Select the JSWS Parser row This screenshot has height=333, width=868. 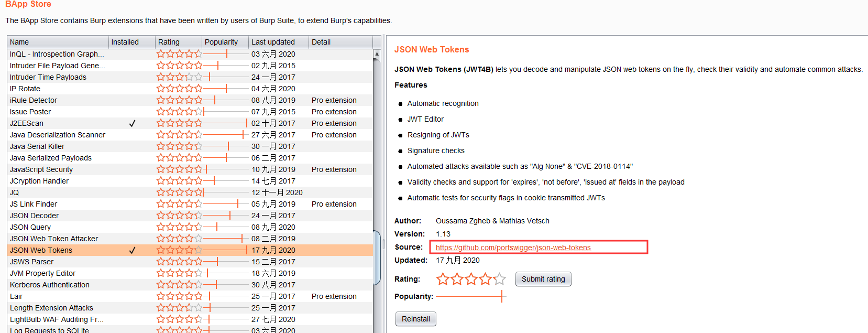coord(190,262)
